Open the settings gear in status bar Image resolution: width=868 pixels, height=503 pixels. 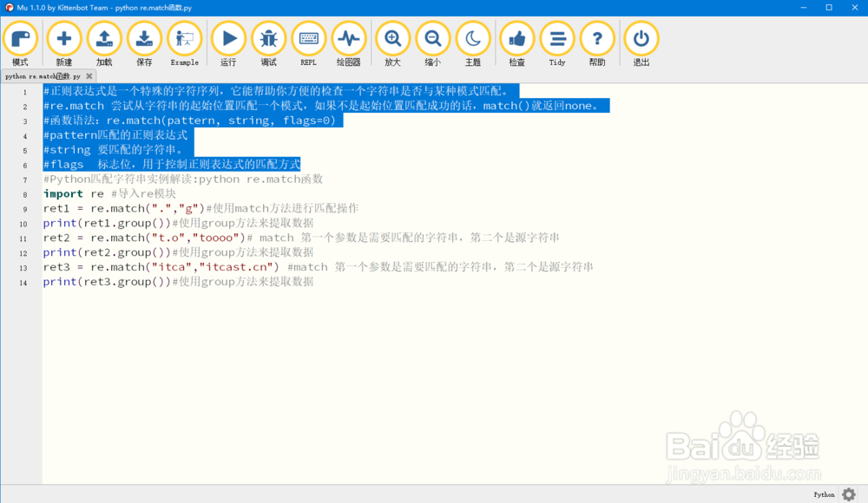point(849,494)
